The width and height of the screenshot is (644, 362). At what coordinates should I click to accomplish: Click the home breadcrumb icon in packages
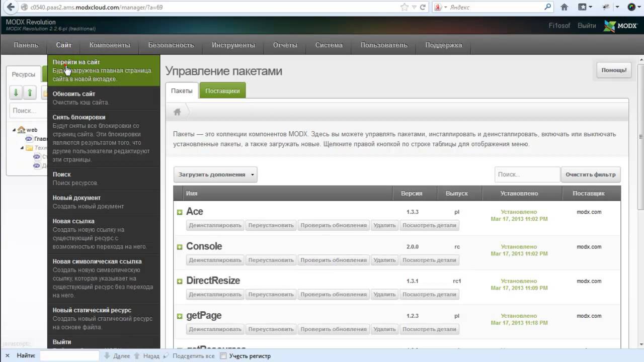click(177, 112)
